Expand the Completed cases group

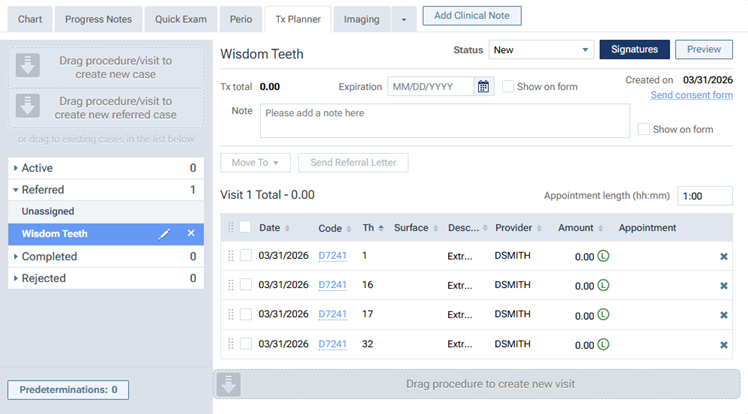pos(17,257)
